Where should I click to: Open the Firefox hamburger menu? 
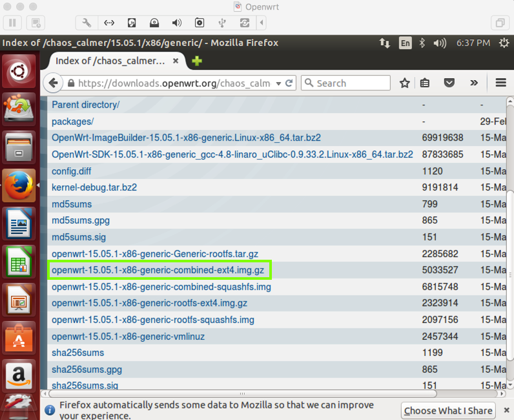click(500, 83)
